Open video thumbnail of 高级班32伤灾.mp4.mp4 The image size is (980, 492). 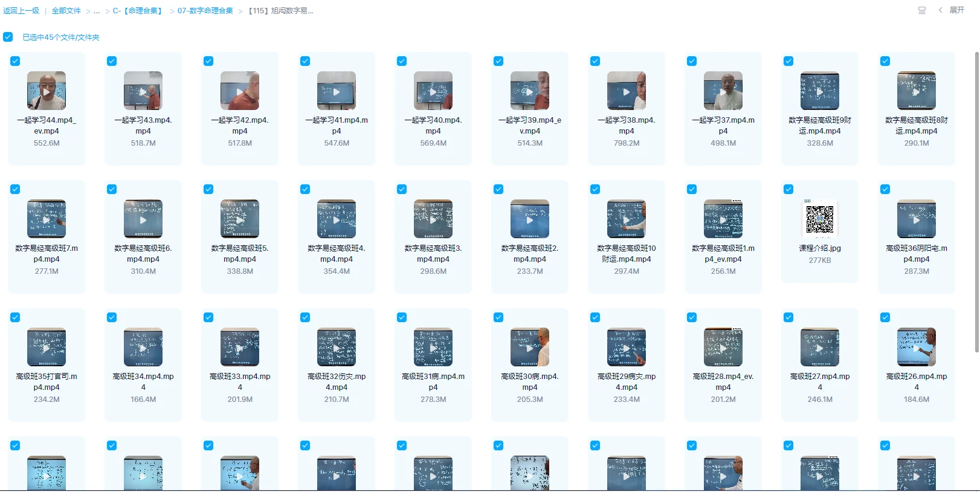337,347
